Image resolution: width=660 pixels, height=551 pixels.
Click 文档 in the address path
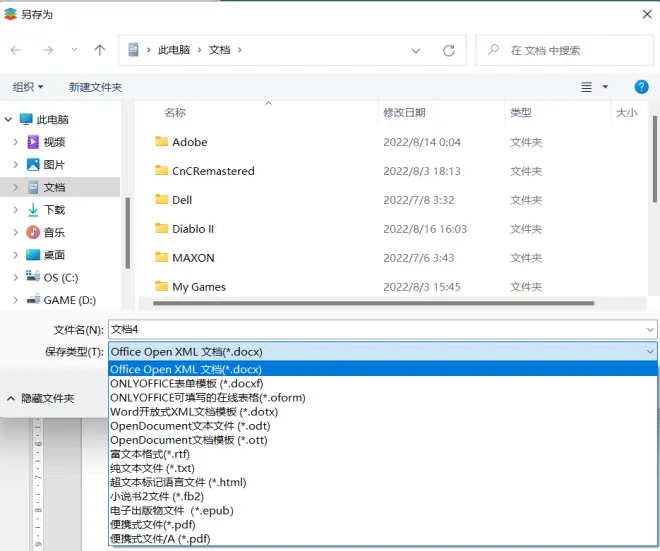point(220,50)
